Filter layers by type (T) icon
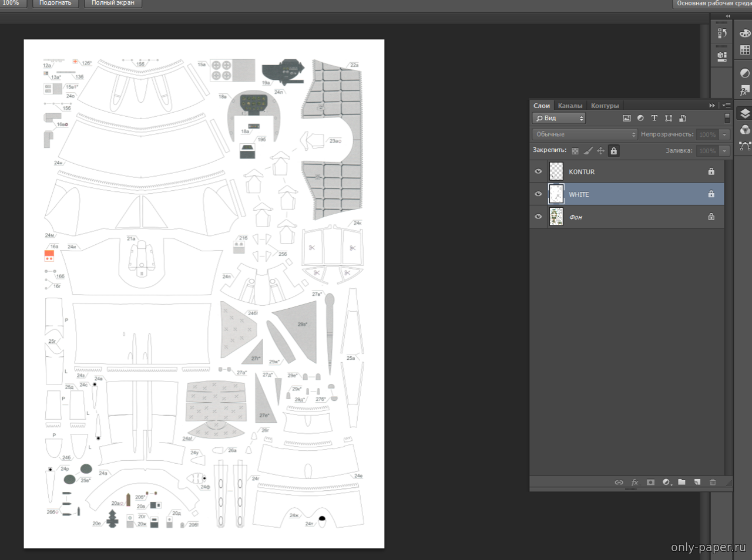Screen dimensions: 752x560 [654, 118]
